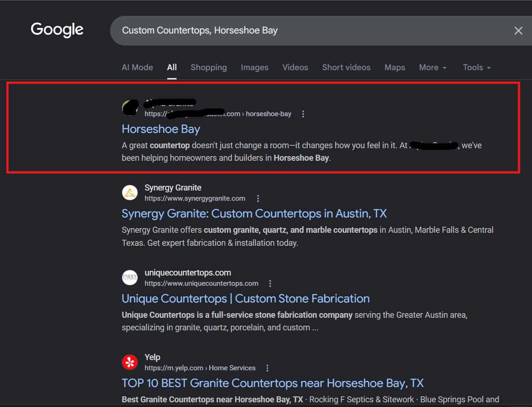Go to the Maps tab
532x407 pixels.
pyautogui.click(x=394, y=67)
